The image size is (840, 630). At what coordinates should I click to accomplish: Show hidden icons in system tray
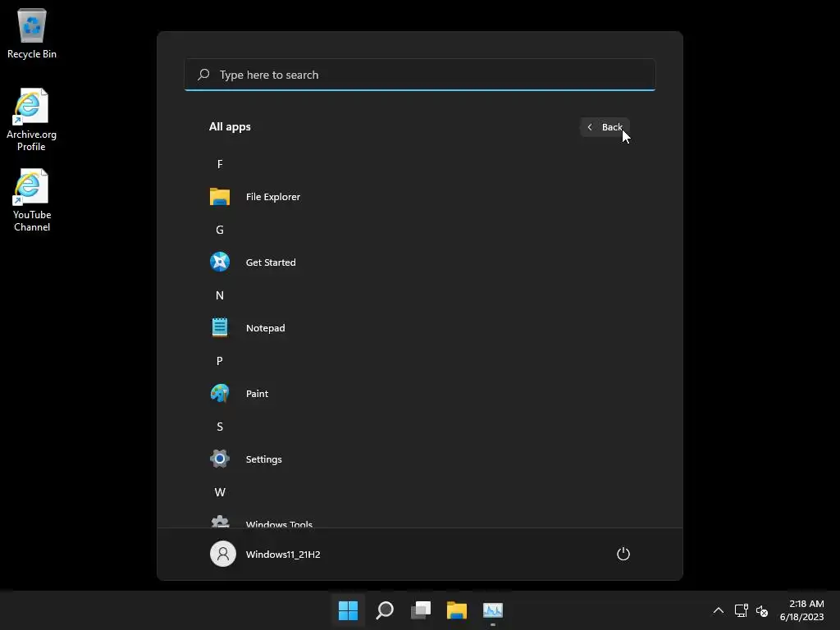719,610
